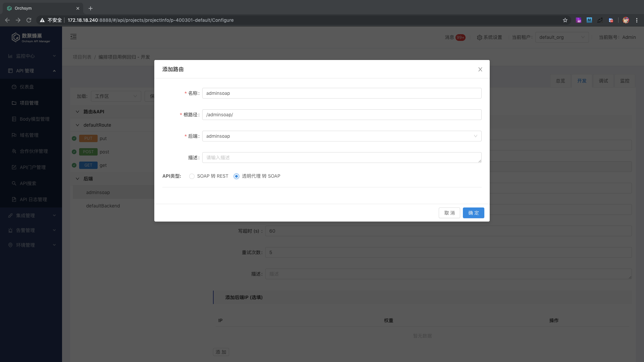Click the 取消 cancel button
This screenshot has width=644, height=362.
tap(449, 213)
